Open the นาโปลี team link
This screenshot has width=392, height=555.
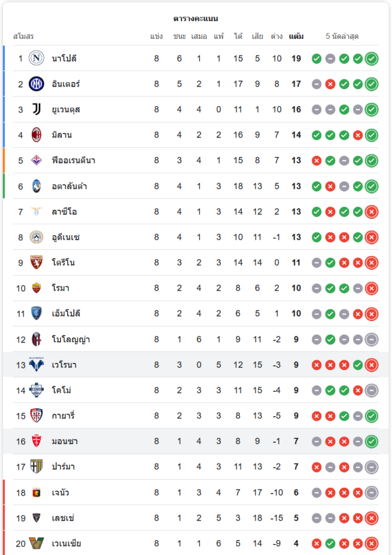pyautogui.click(x=64, y=58)
